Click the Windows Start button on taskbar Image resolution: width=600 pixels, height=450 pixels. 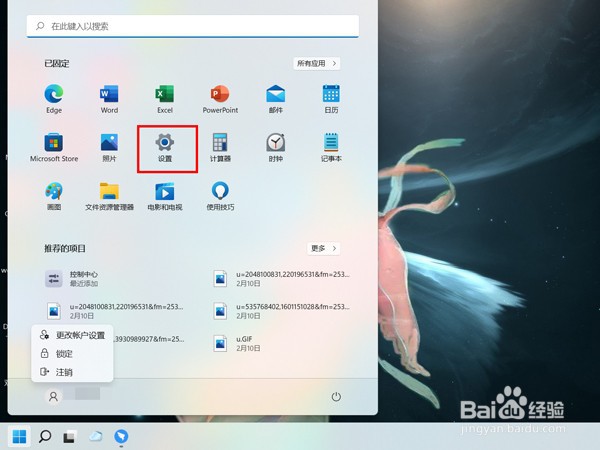[19, 436]
